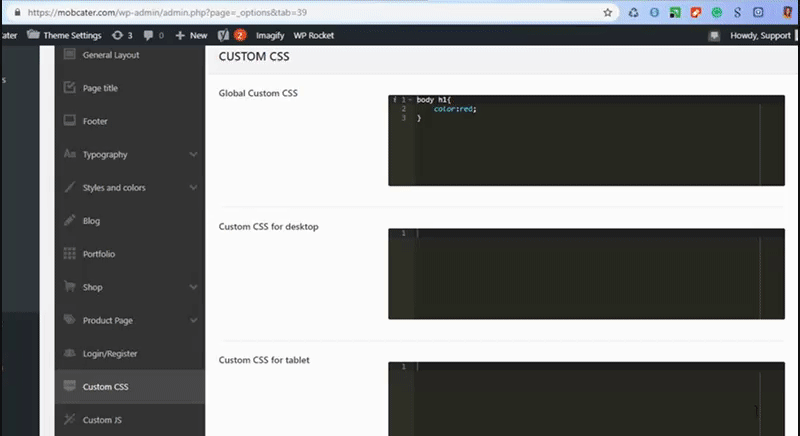Open the comments bubble icon

tap(148, 35)
